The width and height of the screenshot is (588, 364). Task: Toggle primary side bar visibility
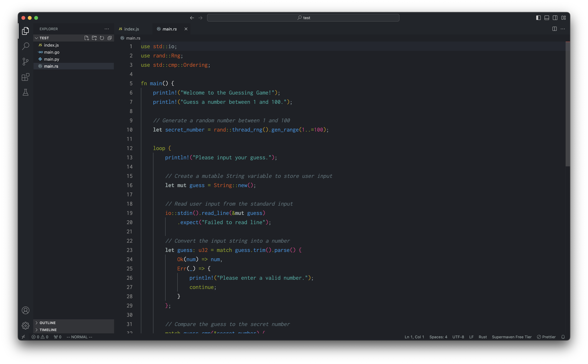pos(538,18)
